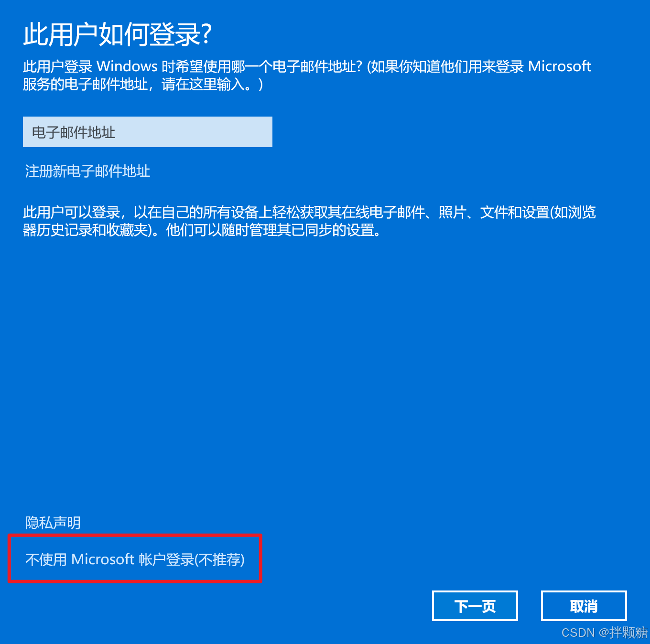Open the 注册新电子邮件地址 link
Screen dimensions: 650x644
(87, 171)
